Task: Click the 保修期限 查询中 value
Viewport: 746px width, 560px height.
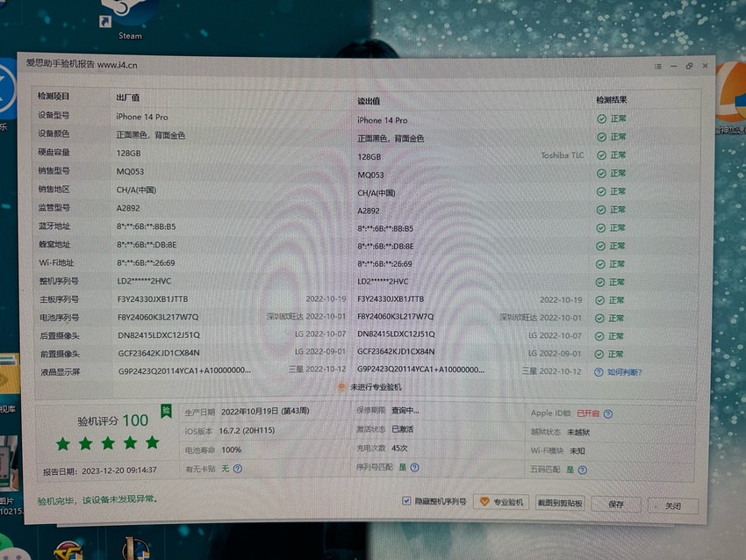Action: (405, 410)
